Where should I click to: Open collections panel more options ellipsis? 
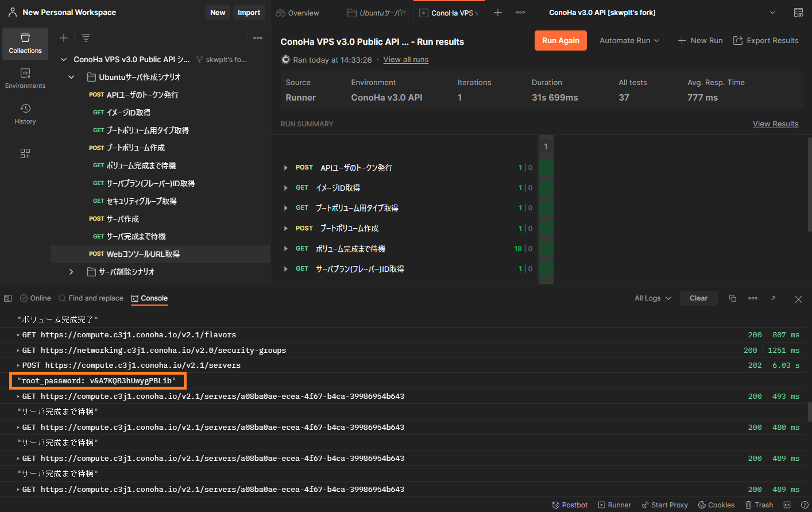coord(258,38)
